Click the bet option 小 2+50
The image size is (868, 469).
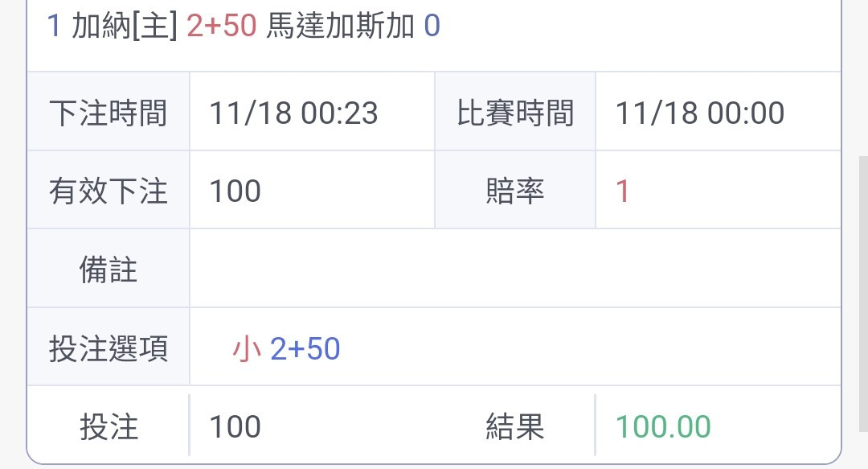pos(286,348)
